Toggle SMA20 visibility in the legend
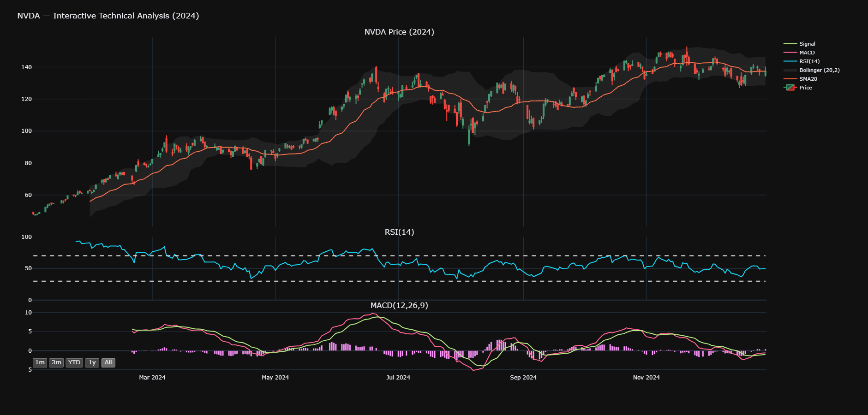868x415 pixels. 808,79
